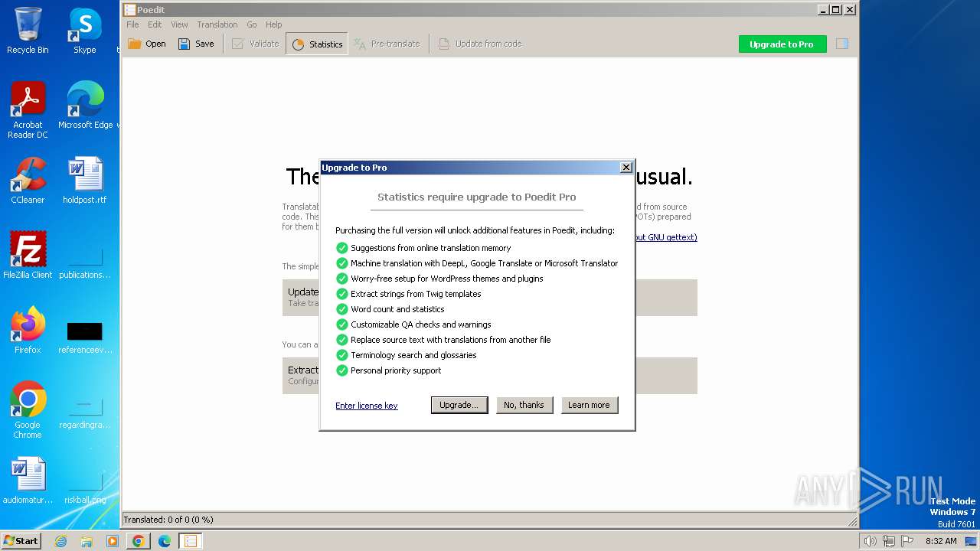980x551 pixels.
Task: Click the text Extract strings from Twig templates
Action: 416,294
